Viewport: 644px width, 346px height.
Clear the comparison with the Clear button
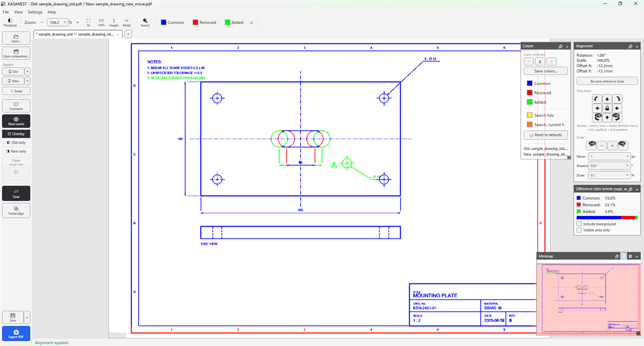point(16,194)
